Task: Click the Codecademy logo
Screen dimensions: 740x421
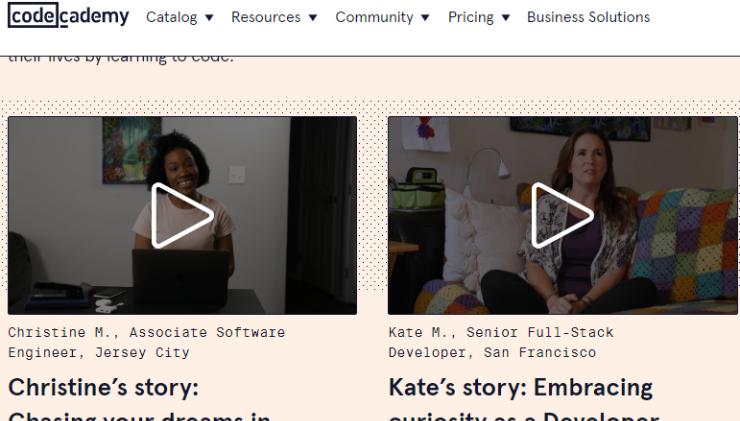Action: tap(70, 18)
